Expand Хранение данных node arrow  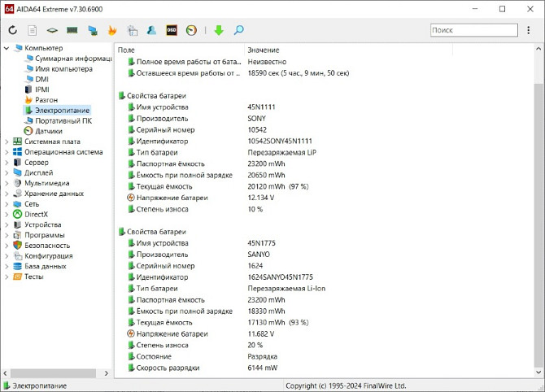(7, 194)
